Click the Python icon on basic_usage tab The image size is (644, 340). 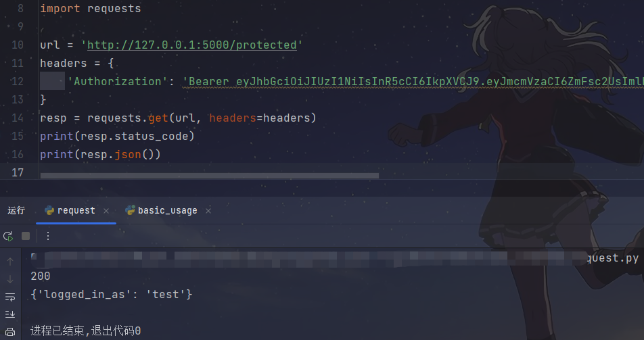pos(130,210)
